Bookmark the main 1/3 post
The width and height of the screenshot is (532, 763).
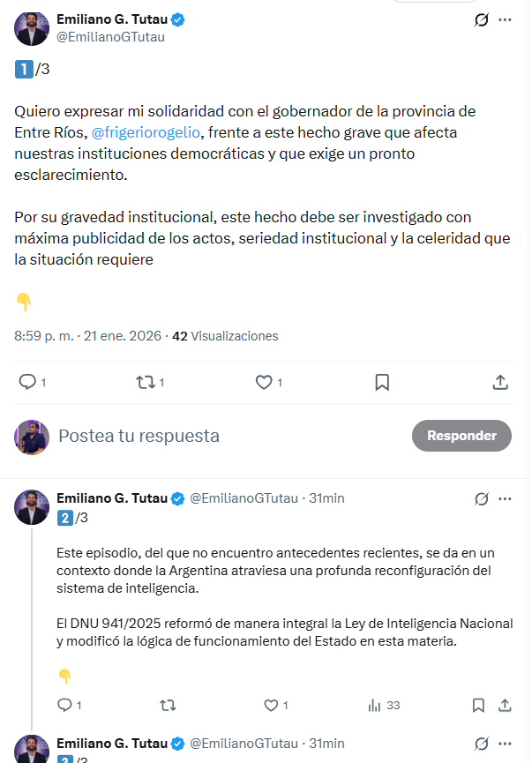(382, 382)
